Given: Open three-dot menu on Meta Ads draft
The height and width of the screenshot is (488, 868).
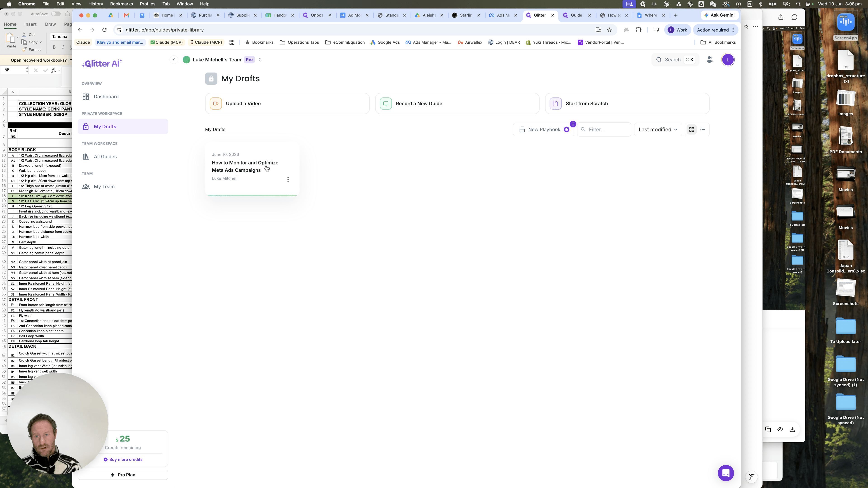Looking at the screenshot, I should pos(288,179).
